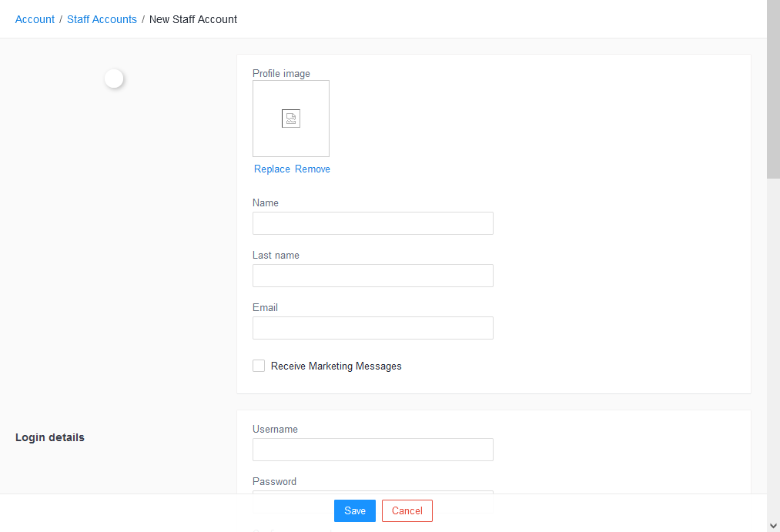The height and width of the screenshot is (532, 780).
Task: Go to Account in the breadcrumb
Action: pos(35,19)
